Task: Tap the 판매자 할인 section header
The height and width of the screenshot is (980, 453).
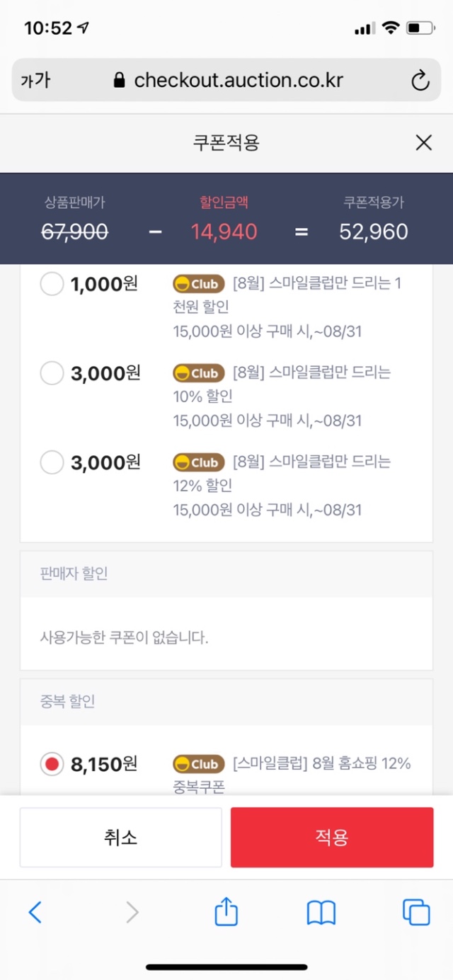Action: (74, 574)
